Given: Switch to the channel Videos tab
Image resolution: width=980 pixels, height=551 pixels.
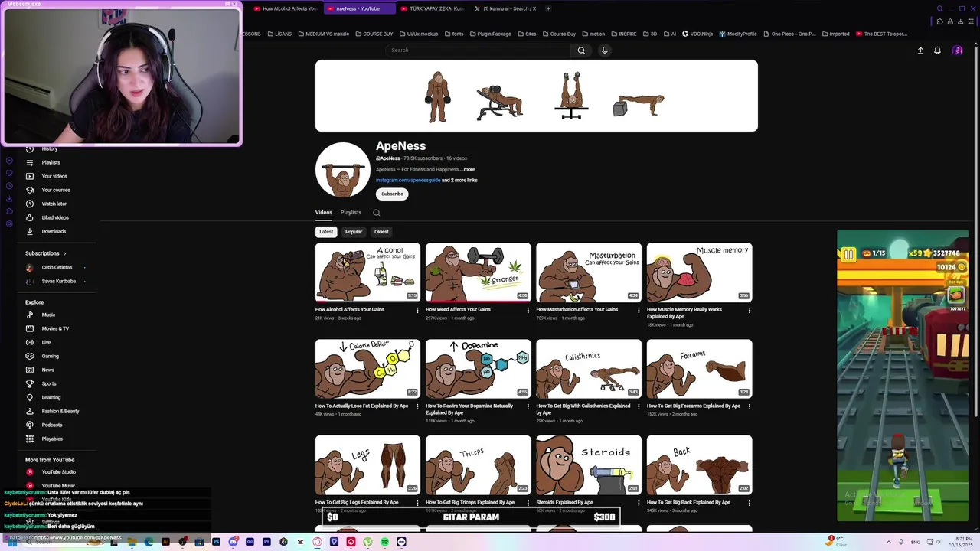Looking at the screenshot, I should pyautogui.click(x=324, y=213).
